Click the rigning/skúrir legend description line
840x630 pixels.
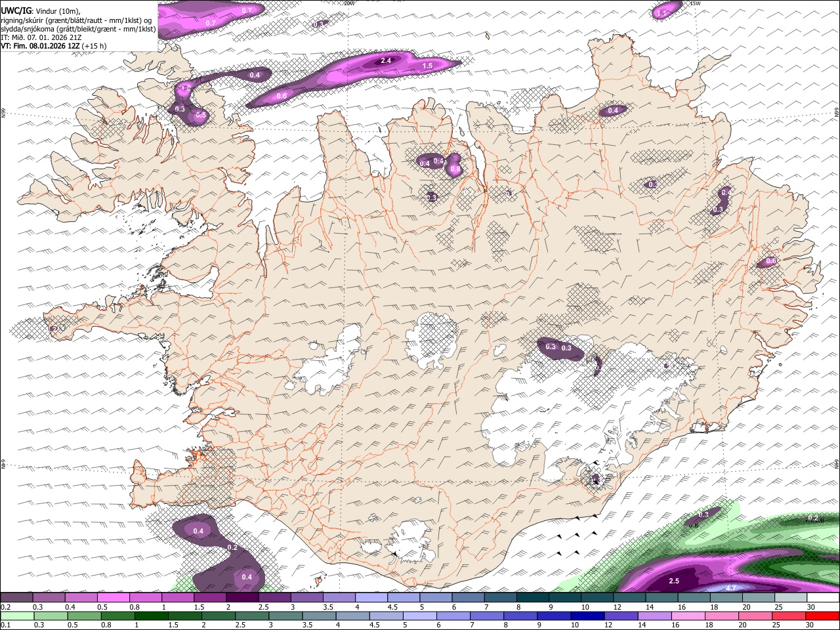point(76,20)
